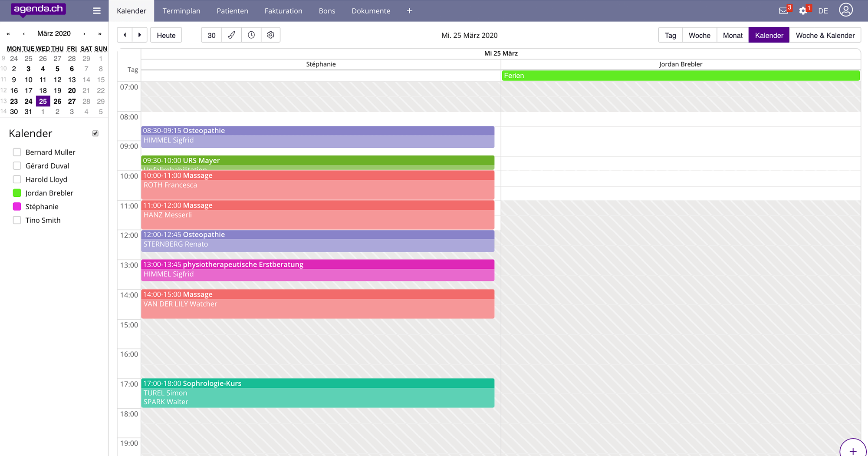The height and width of the screenshot is (456, 868).
Task: Go to next month in mini calendar
Action: (x=84, y=34)
